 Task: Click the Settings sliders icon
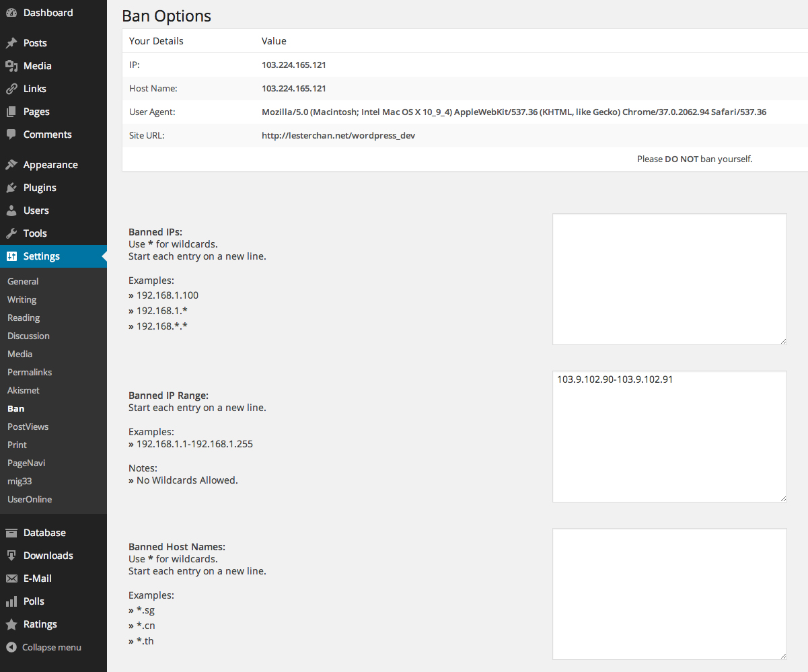(x=11, y=256)
